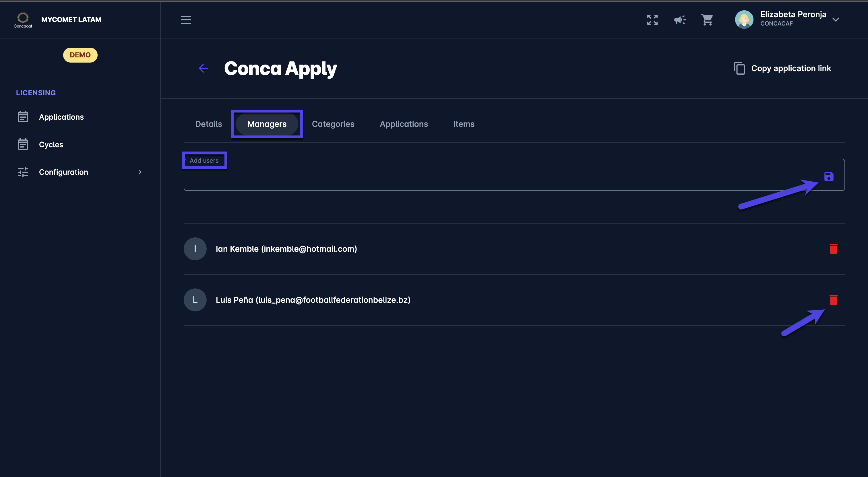Open the Applications tab
The image size is (868, 477).
(x=403, y=124)
